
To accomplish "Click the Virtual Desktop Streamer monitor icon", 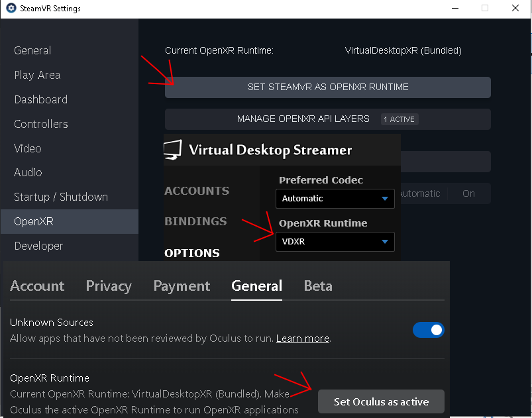I will coord(171,150).
